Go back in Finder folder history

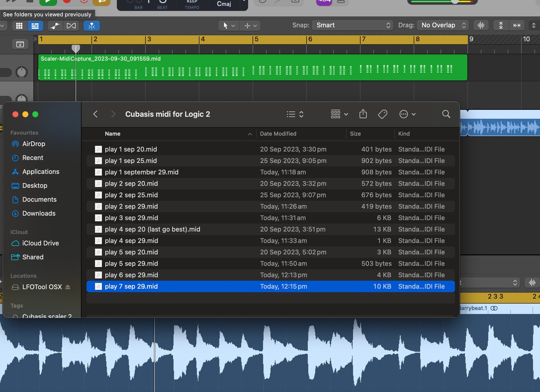[95, 114]
